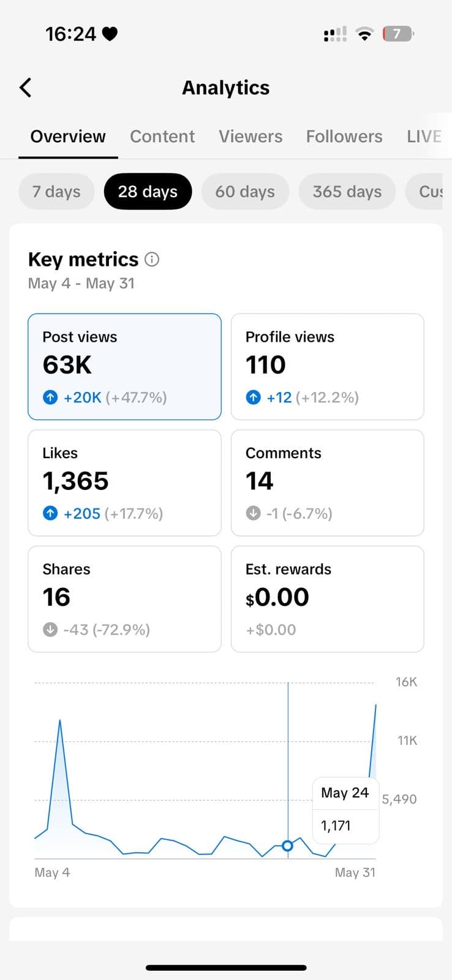Screen dimensions: 452x980
Task: Switch to the Content tab
Action: pos(162,137)
